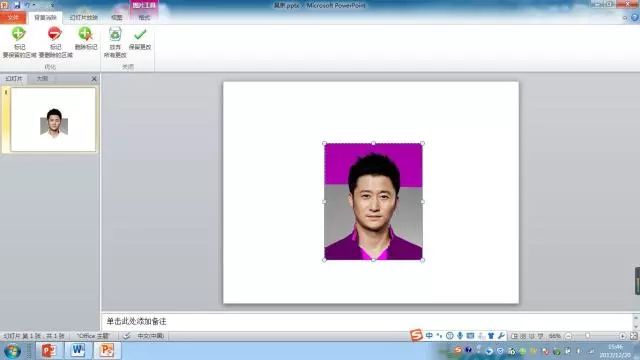Open the red PowerPoint taskbar icon
Image resolution: width=640 pixels, height=360 pixels.
coord(48,351)
